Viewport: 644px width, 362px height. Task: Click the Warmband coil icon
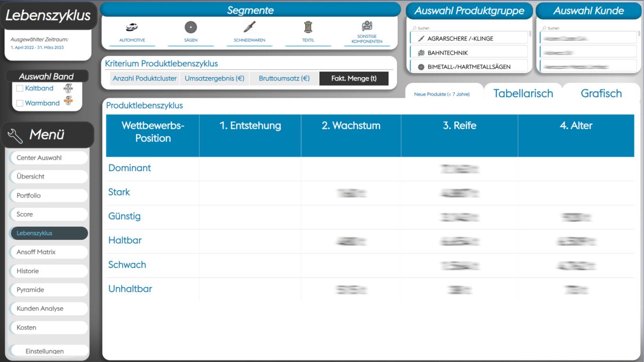pyautogui.click(x=68, y=101)
